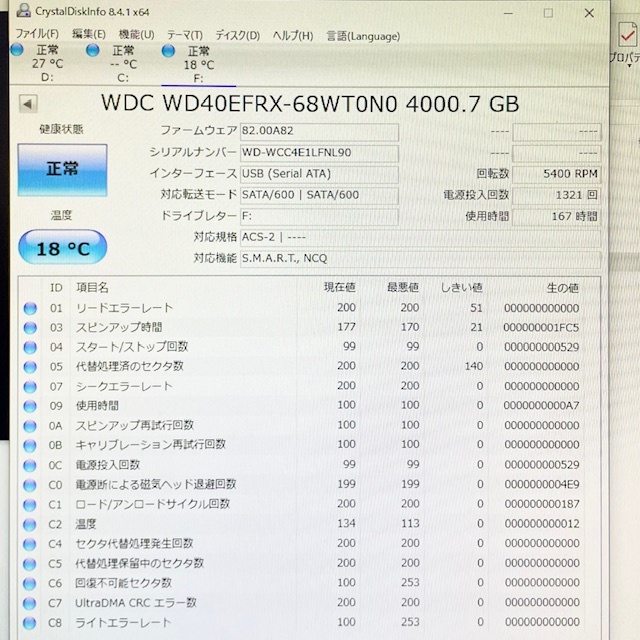
Task: Select the キャリブレーション再試行回数 row name
Action: (151, 444)
